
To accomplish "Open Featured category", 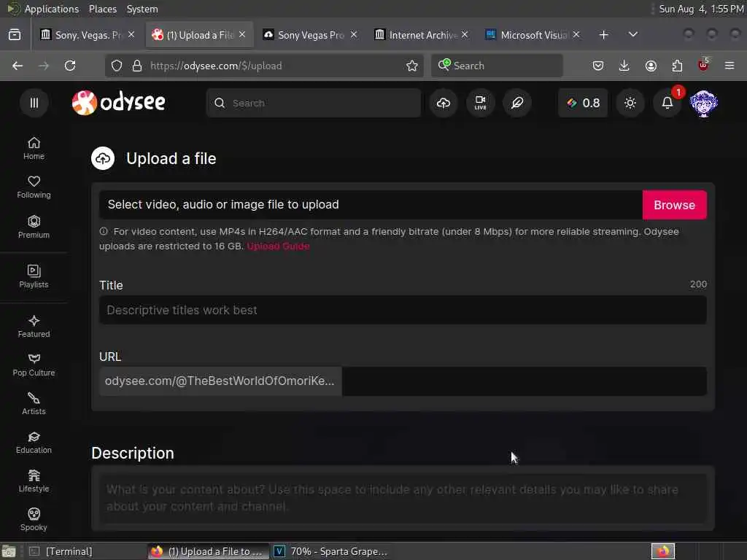I will pos(34,327).
